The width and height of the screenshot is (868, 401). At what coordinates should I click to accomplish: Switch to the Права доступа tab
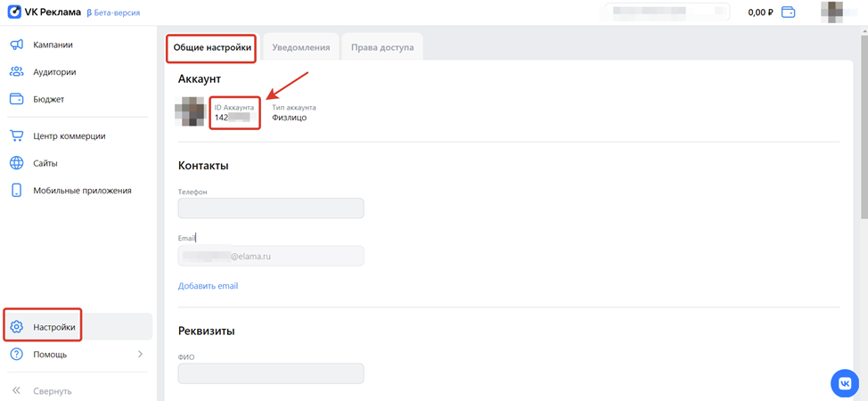click(x=382, y=48)
